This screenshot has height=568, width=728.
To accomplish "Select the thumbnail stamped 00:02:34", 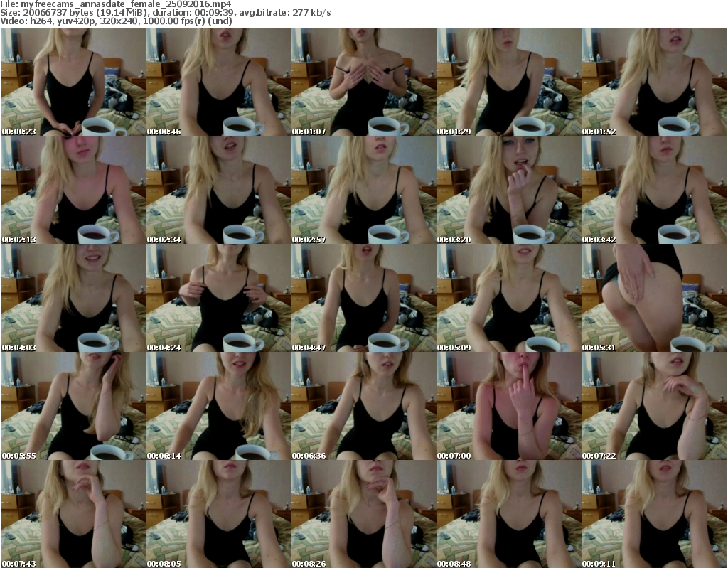I will pyautogui.click(x=219, y=190).
